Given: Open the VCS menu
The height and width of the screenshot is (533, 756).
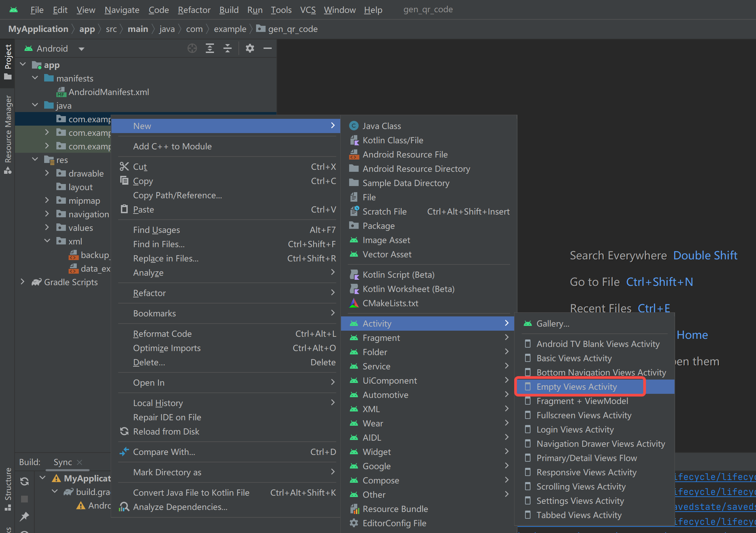Looking at the screenshot, I should [308, 10].
